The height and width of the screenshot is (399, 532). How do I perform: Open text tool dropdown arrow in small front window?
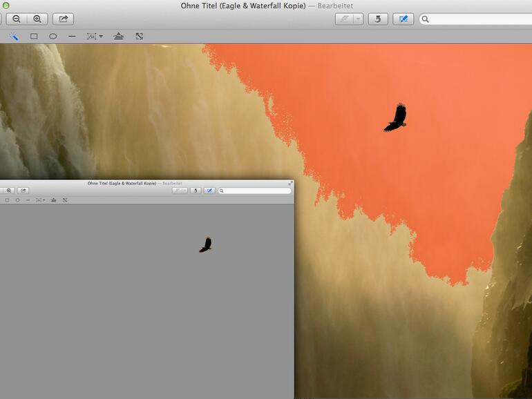pyautogui.click(x=44, y=200)
